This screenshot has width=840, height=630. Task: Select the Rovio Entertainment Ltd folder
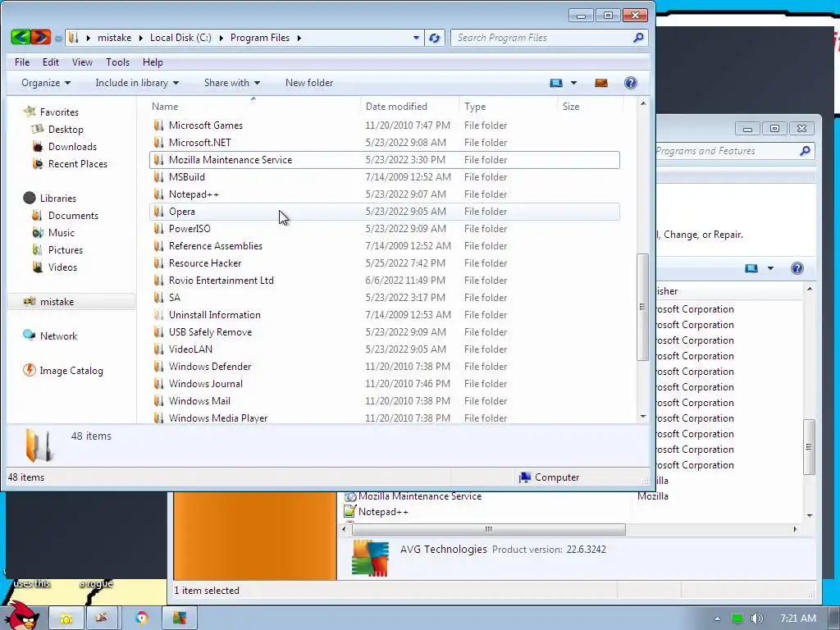[384, 281]
